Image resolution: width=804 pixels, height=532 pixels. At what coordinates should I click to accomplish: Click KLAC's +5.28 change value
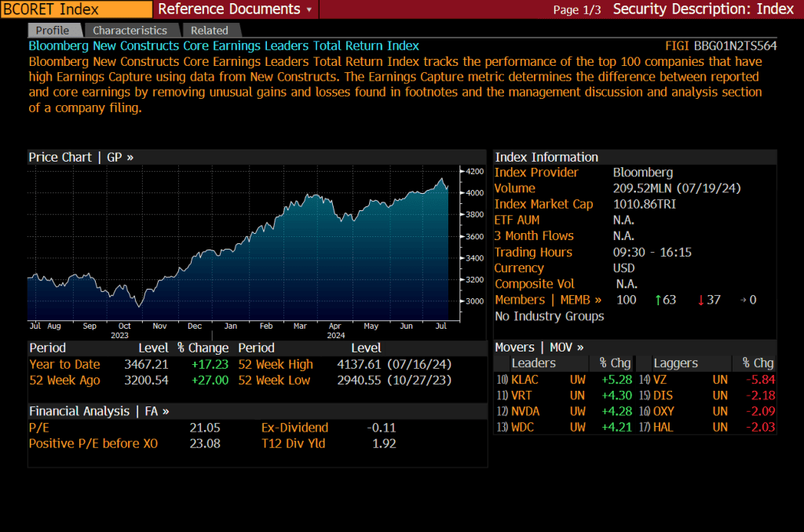617,380
